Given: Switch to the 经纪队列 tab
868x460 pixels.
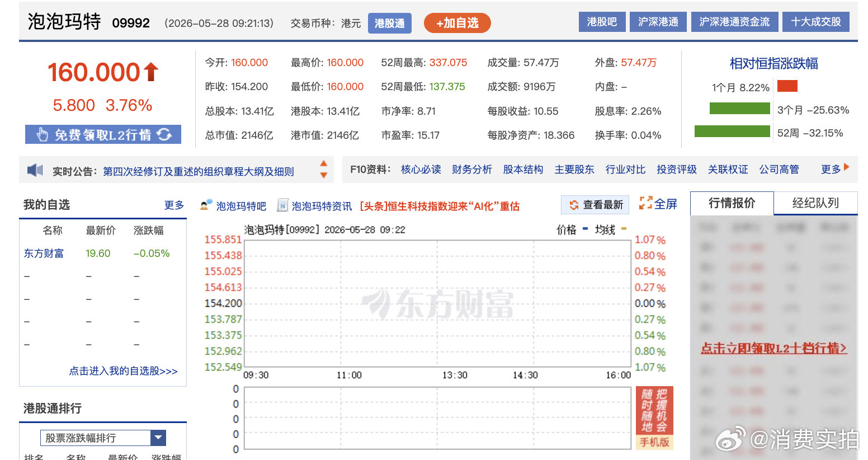Looking at the screenshot, I should [815, 203].
